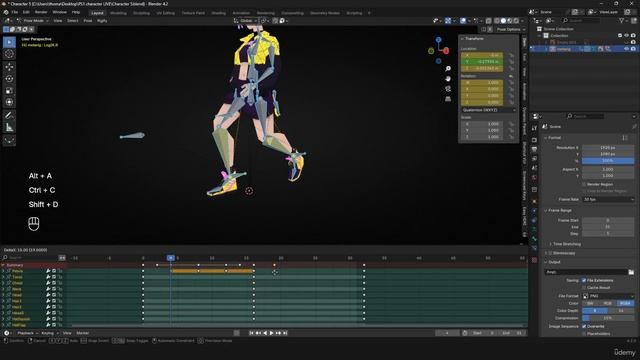Open the View Layer properties tab icon
Screen dimensions: 640x360
tap(534, 158)
